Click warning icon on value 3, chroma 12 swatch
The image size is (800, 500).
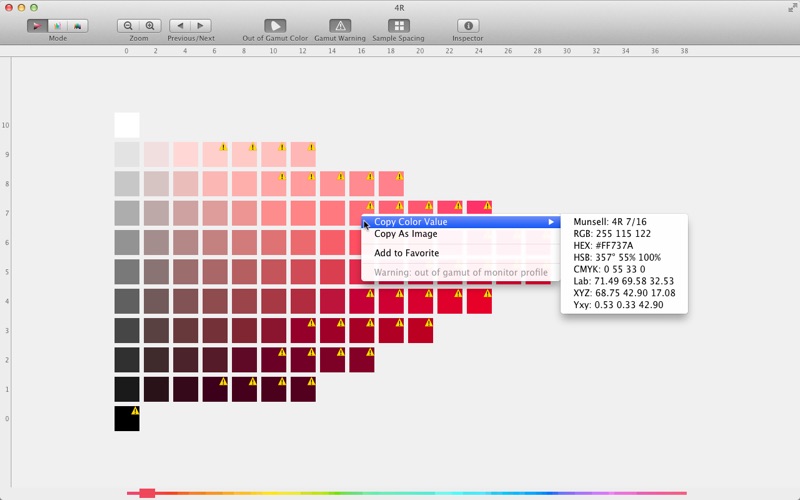(311, 323)
